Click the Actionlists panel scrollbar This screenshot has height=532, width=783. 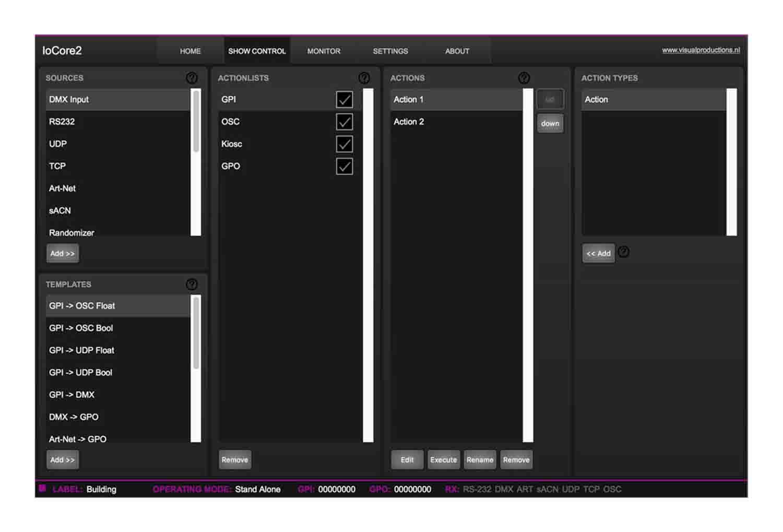point(368,265)
